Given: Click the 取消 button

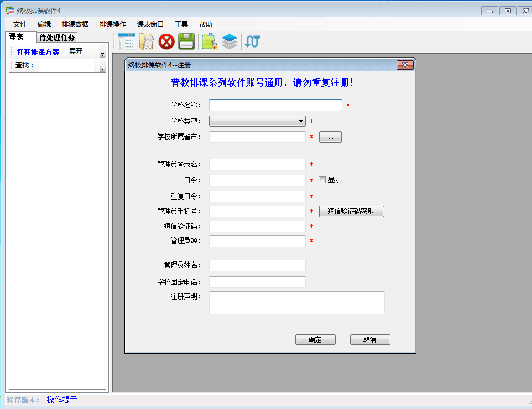Looking at the screenshot, I should point(370,340).
